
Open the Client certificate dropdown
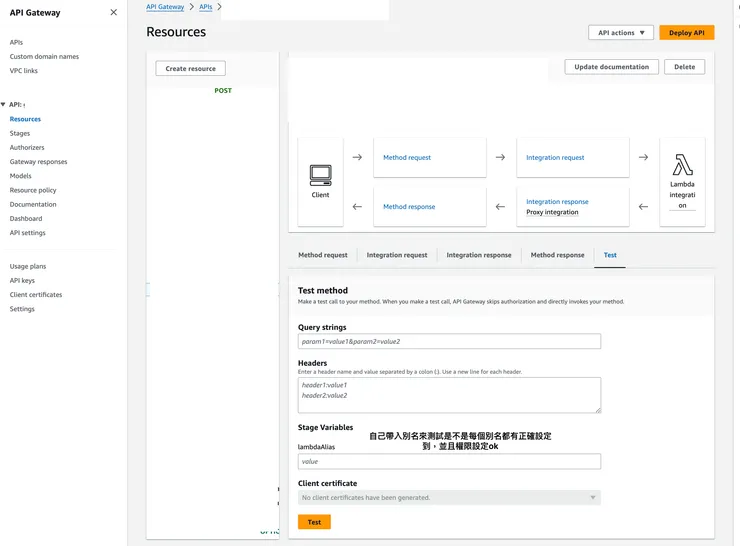[449, 497]
